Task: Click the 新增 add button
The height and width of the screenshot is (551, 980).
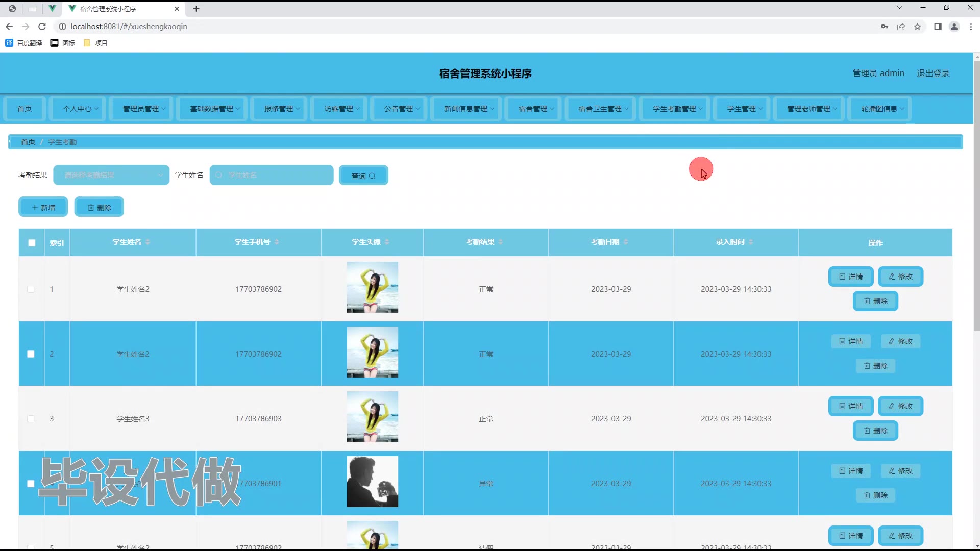Action: (x=43, y=207)
